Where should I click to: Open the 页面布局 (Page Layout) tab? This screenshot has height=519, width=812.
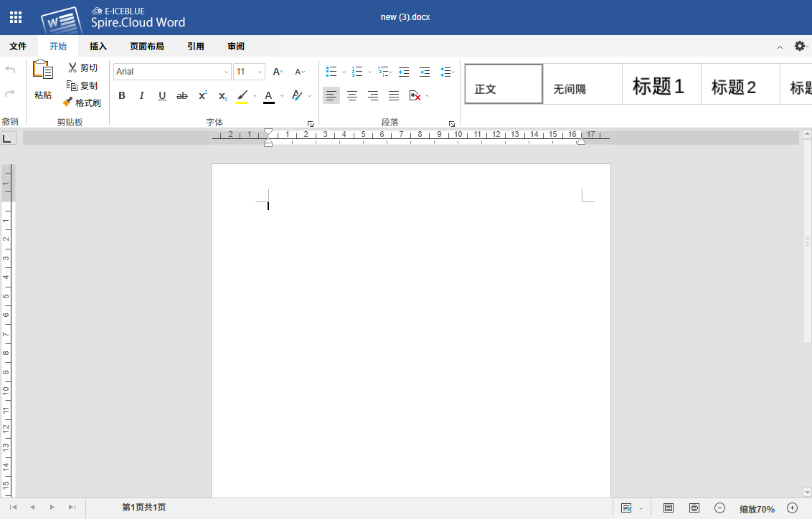click(x=146, y=47)
